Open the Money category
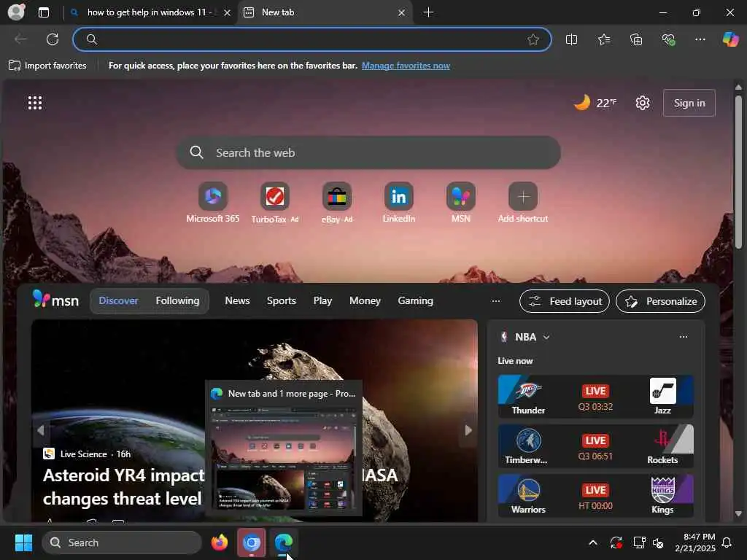747x560 pixels. (x=365, y=301)
